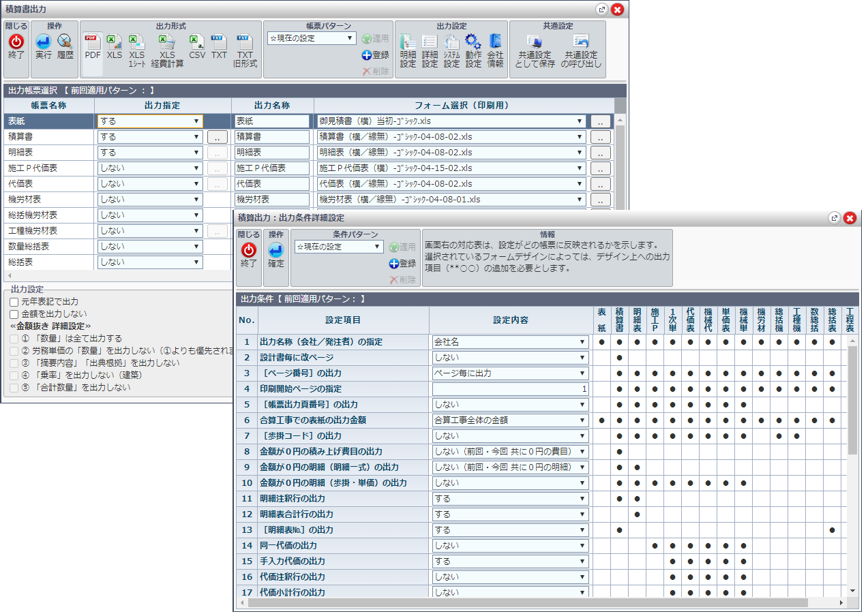Open ［ページ番号］の出力 dropdown
This screenshot has height=616, width=868.
point(510,373)
